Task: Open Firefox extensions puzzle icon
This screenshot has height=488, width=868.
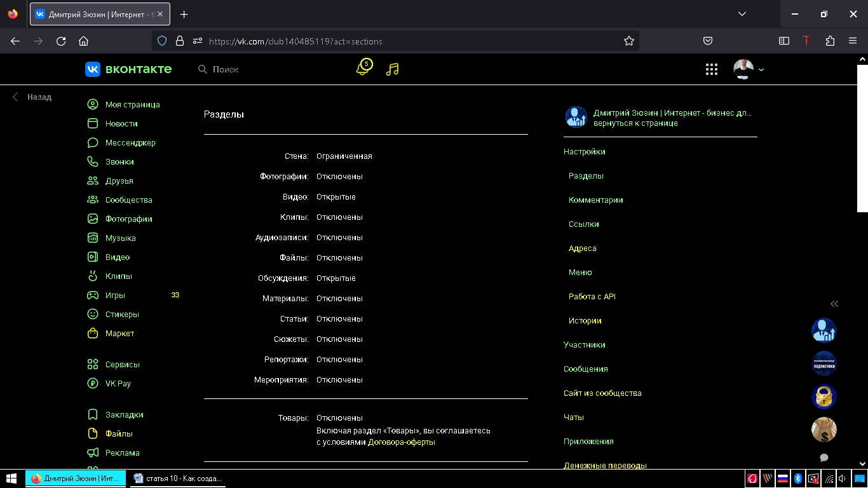Action: 830,41
